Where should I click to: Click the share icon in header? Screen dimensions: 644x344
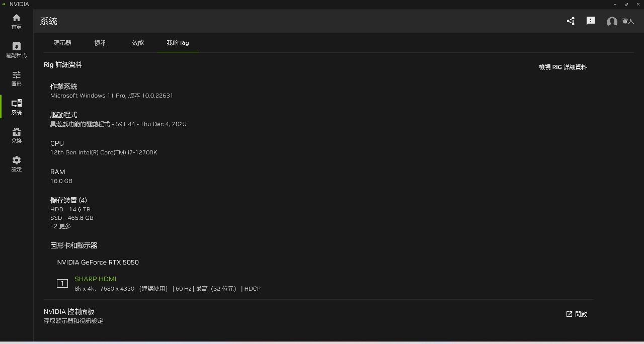tap(571, 21)
